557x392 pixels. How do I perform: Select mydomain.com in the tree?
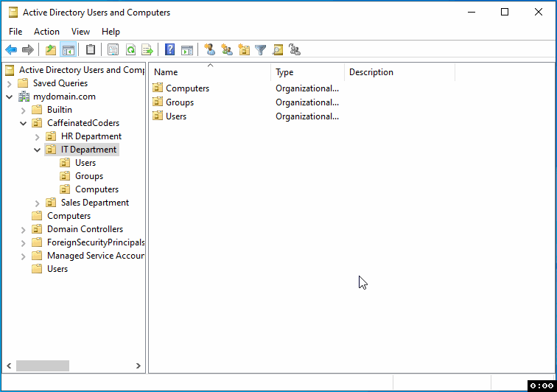tap(64, 97)
